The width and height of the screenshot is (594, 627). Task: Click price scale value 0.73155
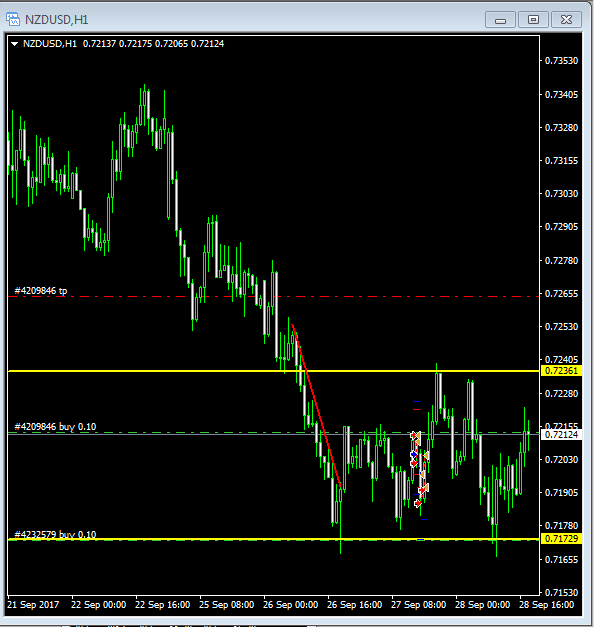(x=562, y=161)
